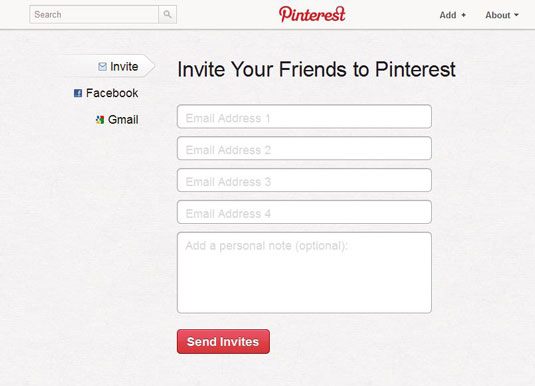Click the Pinterest logo
Screen dimensions: 535x386
(x=312, y=14)
